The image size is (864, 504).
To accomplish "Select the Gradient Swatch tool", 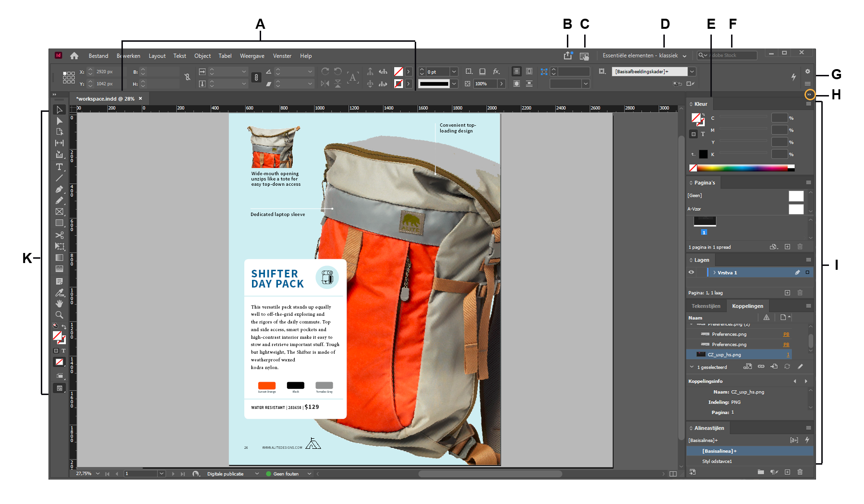I will (x=60, y=258).
